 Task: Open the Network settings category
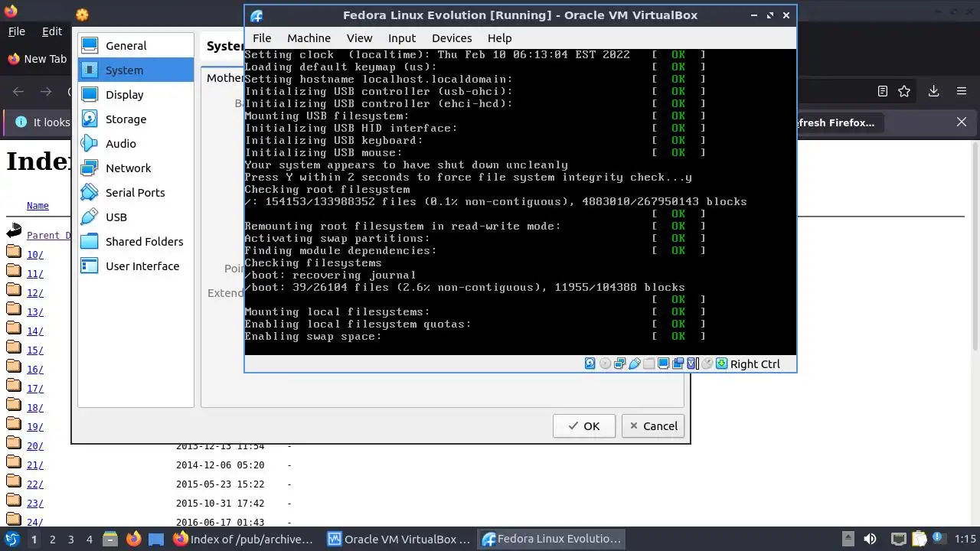(136, 168)
